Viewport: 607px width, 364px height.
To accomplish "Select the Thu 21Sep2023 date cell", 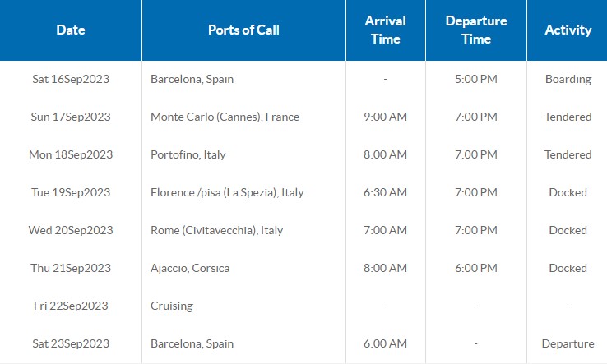I will (71, 268).
